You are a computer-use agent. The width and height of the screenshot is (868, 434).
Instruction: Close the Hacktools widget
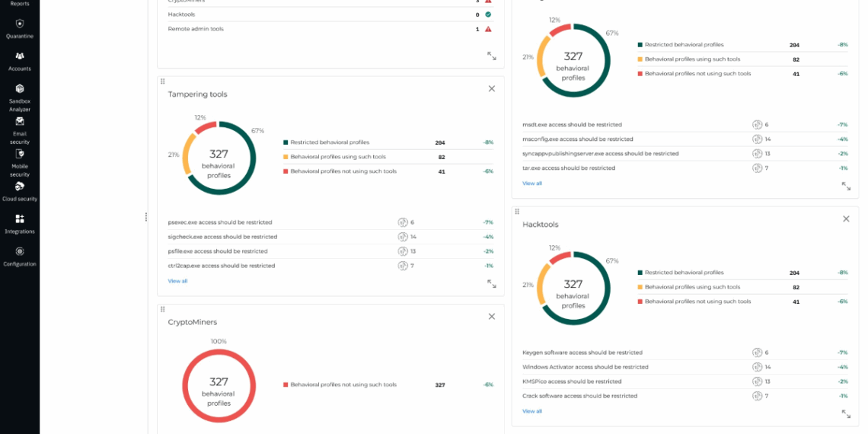coord(846,219)
